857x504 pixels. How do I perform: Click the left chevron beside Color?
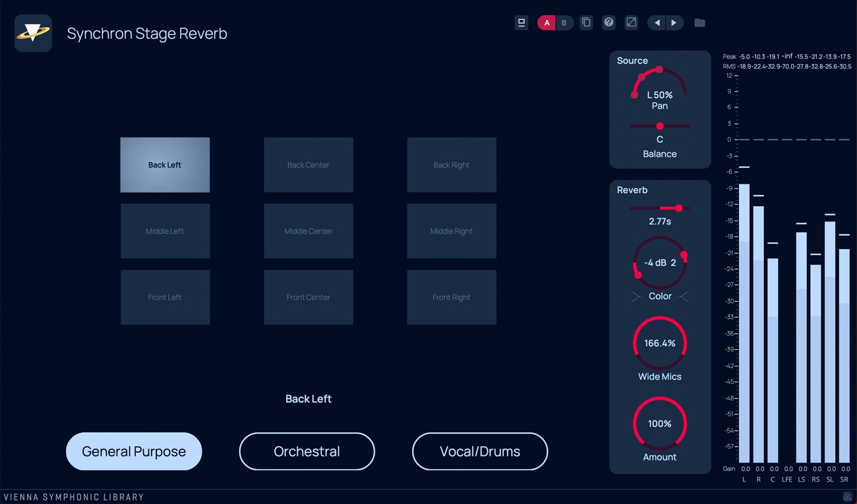click(x=635, y=296)
